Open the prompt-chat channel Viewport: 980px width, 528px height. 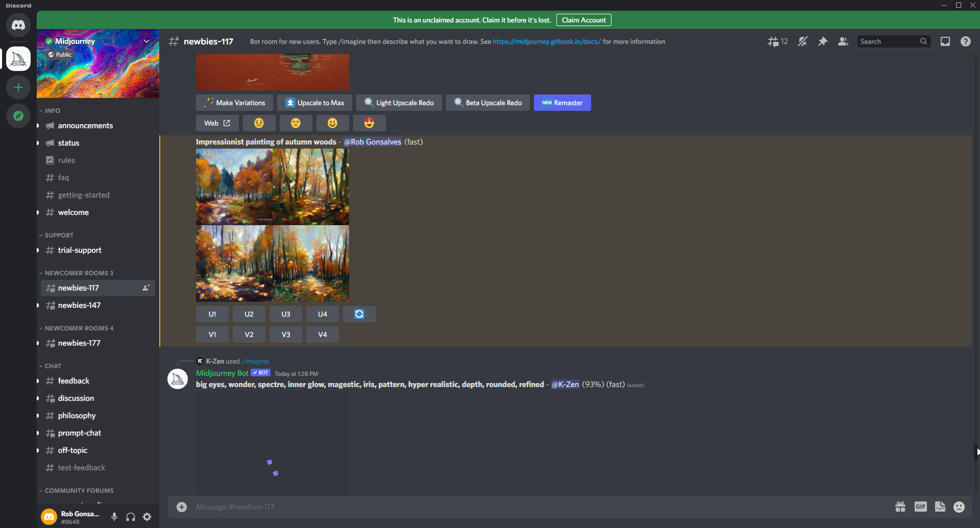[x=98, y=433]
